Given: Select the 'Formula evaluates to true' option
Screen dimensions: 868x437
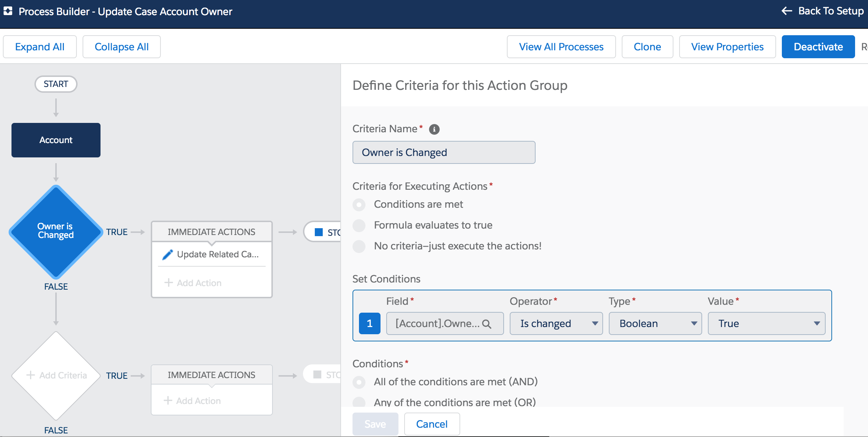Looking at the screenshot, I should pos(359,225).
